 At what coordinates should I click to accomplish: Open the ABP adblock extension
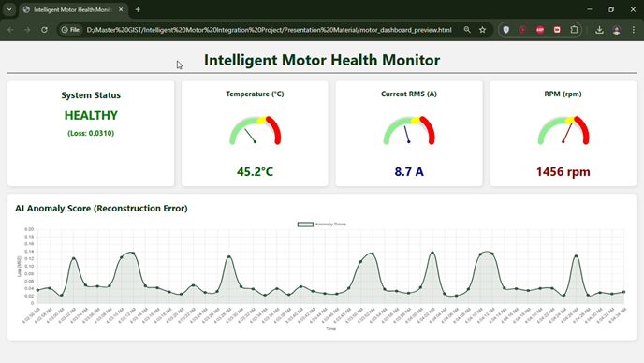pyautogui.click(x=540, y=30)
